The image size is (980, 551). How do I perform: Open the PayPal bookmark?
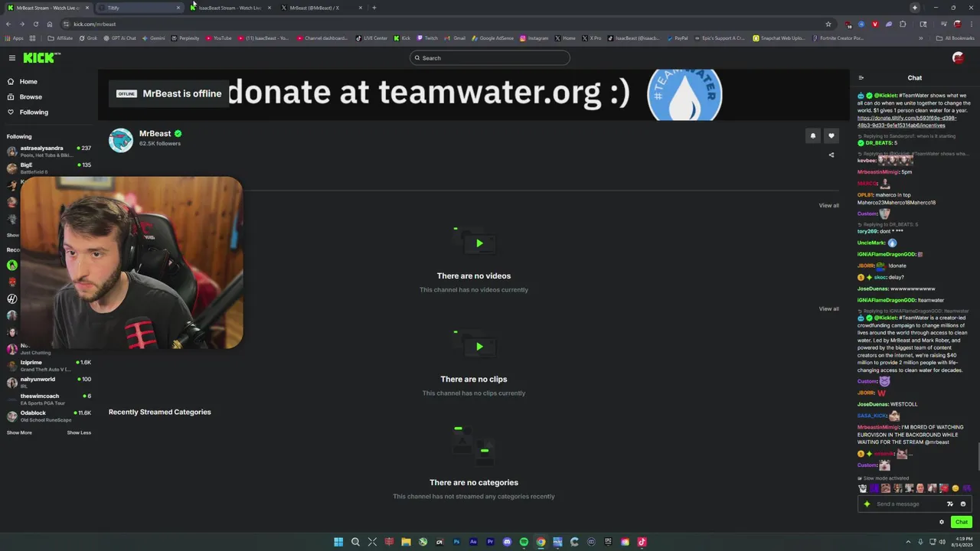678,37
